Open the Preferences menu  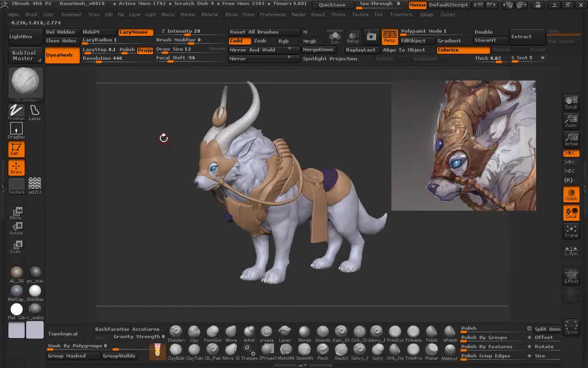click(x=272, y=14)
